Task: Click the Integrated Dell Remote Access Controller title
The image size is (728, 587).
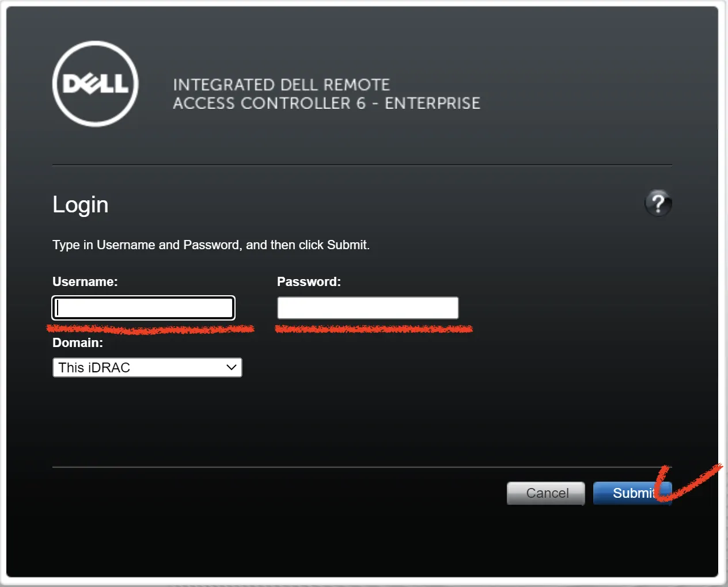Action: 327,94
